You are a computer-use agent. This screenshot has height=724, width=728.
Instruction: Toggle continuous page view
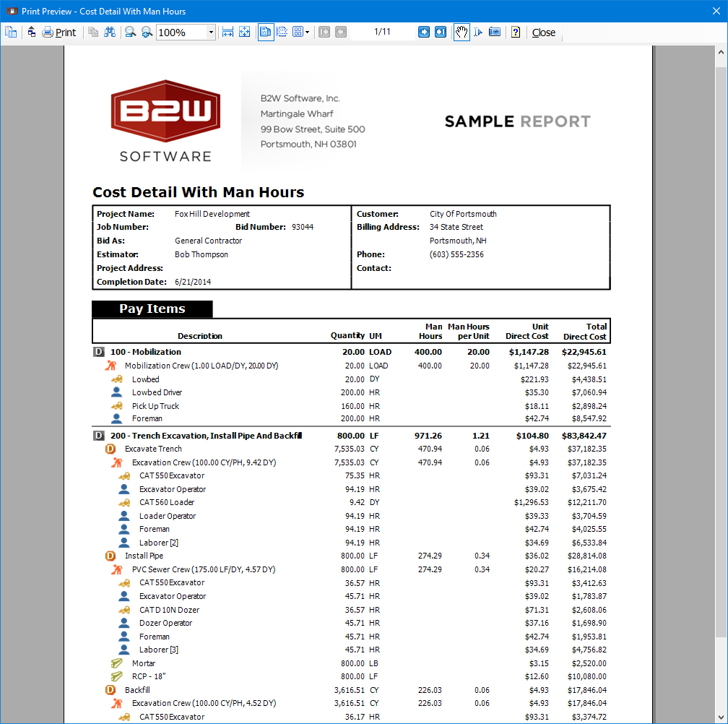[282, 32]
